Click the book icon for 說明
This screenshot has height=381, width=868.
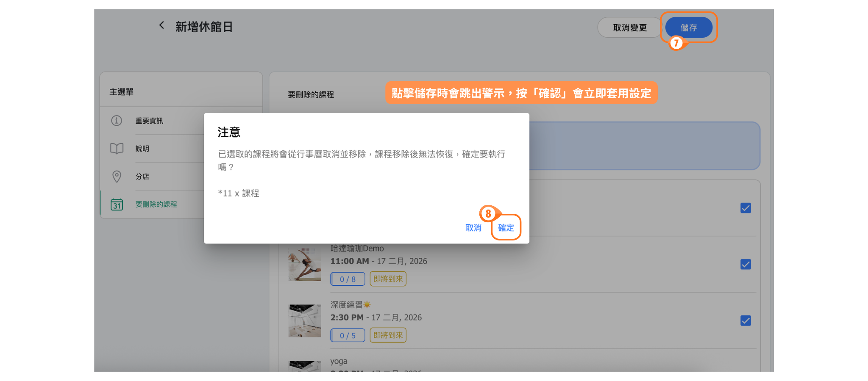[117, 149]
